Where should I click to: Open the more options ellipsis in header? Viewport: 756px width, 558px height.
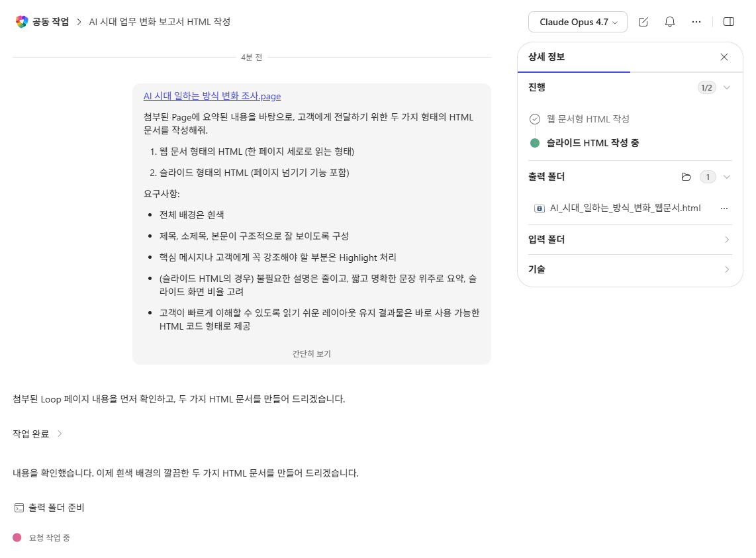point(696,22)
